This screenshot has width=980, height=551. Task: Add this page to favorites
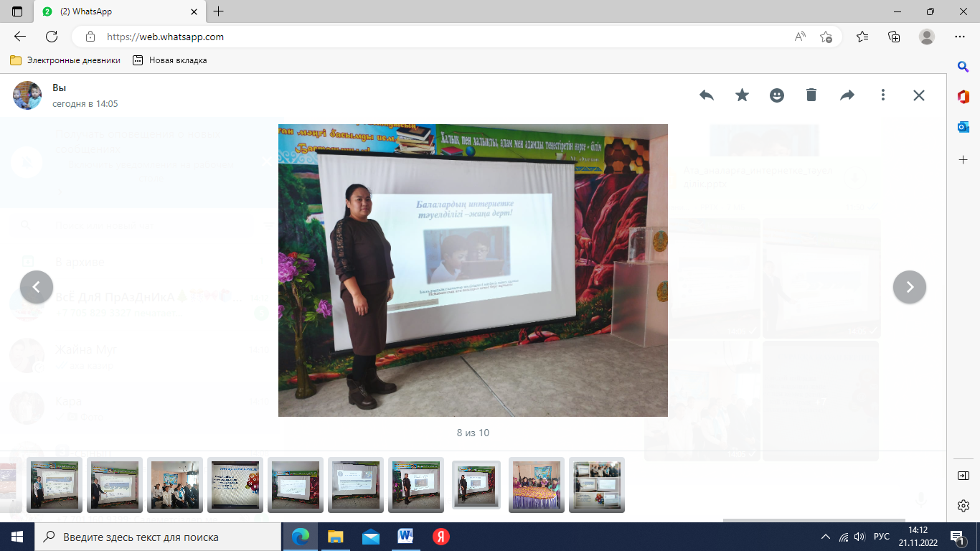pyautogui.click(x=826, y=37)
